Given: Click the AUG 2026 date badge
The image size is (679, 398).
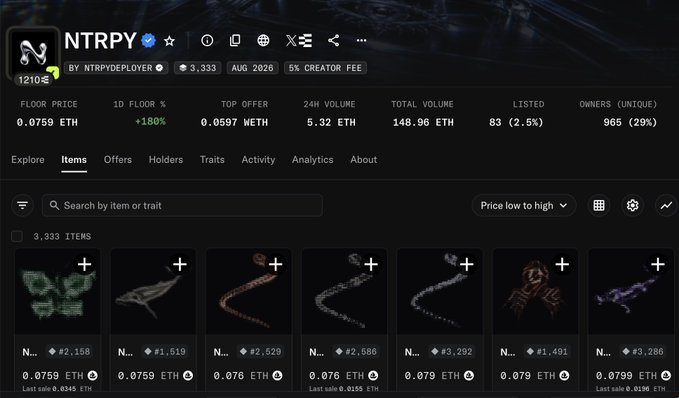Looking at the screenshot, I should [252, 68].
